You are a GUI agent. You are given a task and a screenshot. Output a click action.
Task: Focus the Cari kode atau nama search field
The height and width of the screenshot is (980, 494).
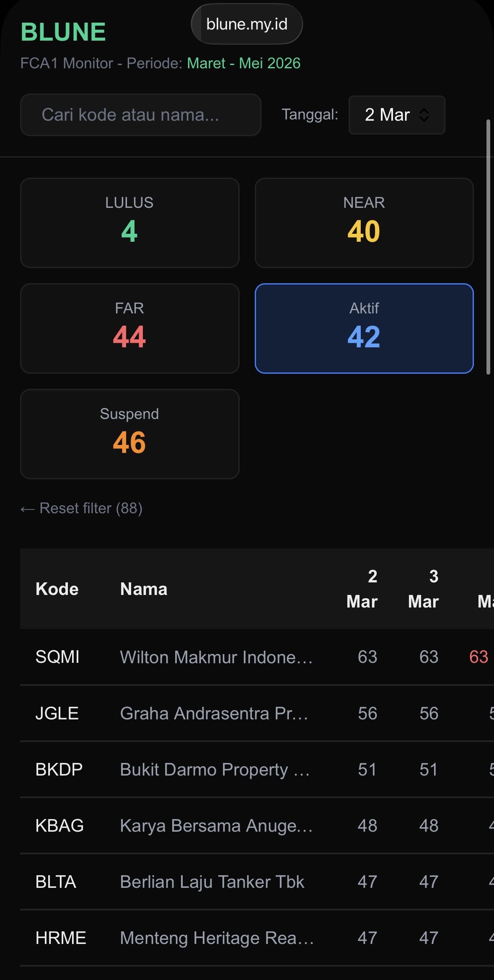[140, 115]
